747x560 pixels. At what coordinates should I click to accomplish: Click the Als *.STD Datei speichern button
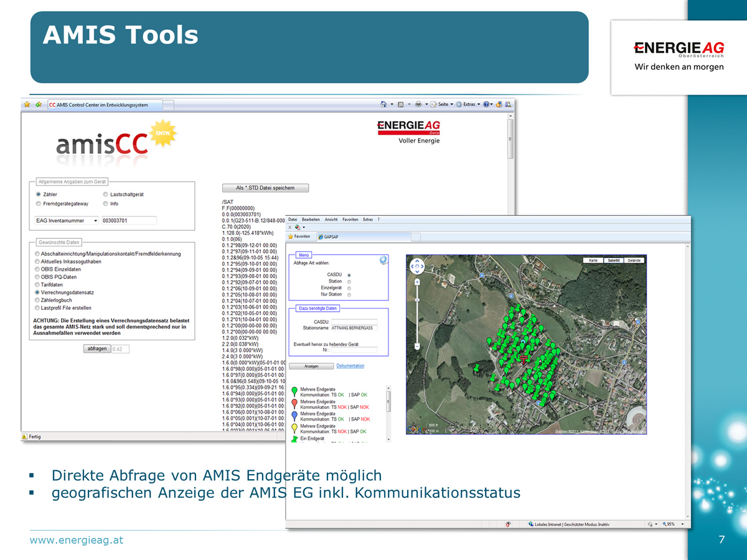265,188
